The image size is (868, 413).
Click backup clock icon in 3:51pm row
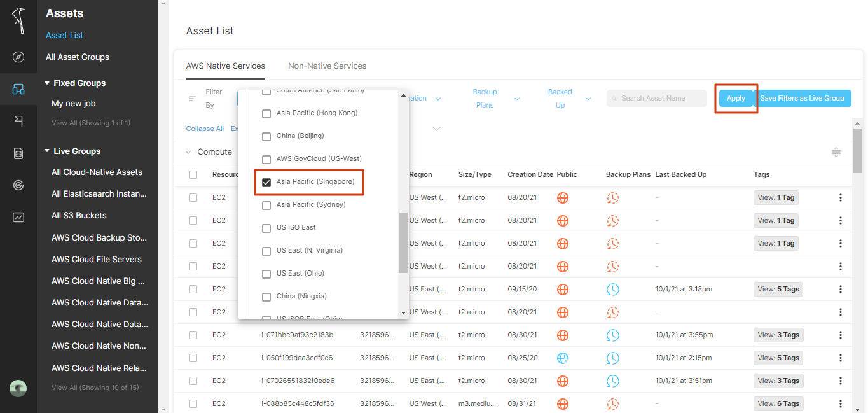point(612,381)
